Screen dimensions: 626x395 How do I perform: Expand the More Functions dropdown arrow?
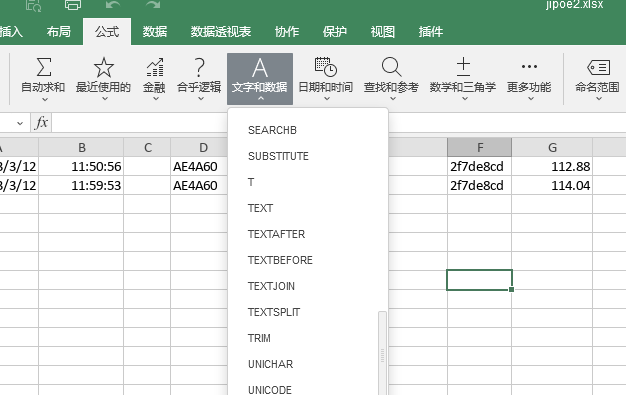531,99
